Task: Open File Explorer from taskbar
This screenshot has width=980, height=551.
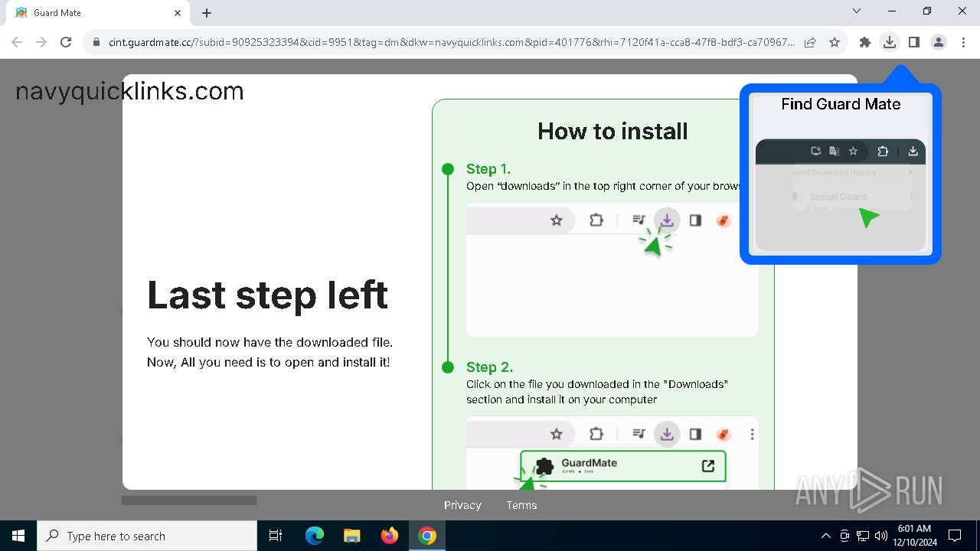Action: point(351,536)
